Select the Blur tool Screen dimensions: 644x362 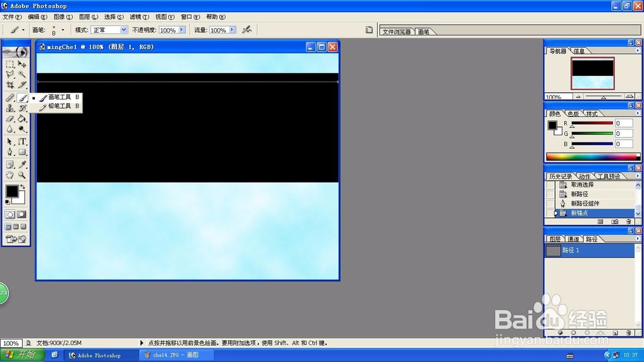10,129
